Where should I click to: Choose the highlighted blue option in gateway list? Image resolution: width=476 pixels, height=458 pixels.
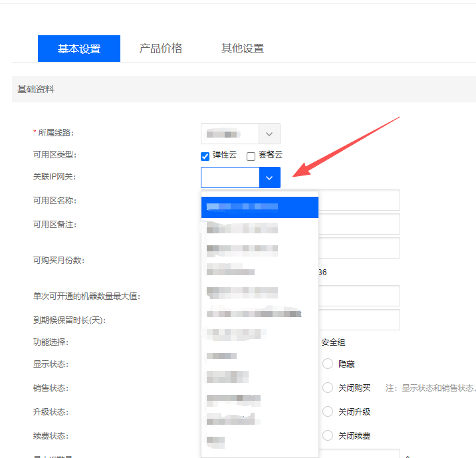click(x=260, y=207)
